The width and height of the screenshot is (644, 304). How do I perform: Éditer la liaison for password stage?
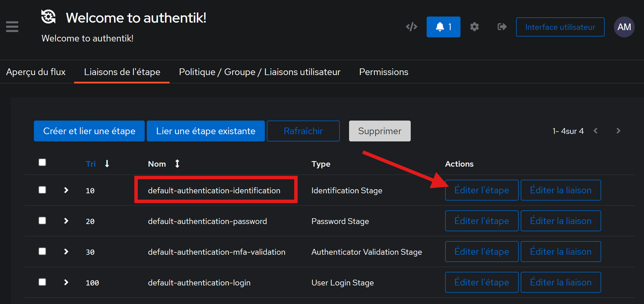point(561,221)
